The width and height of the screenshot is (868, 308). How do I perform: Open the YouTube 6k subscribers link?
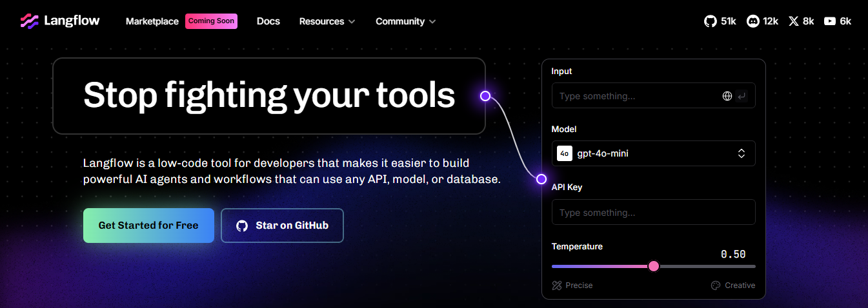pos(837,21)
